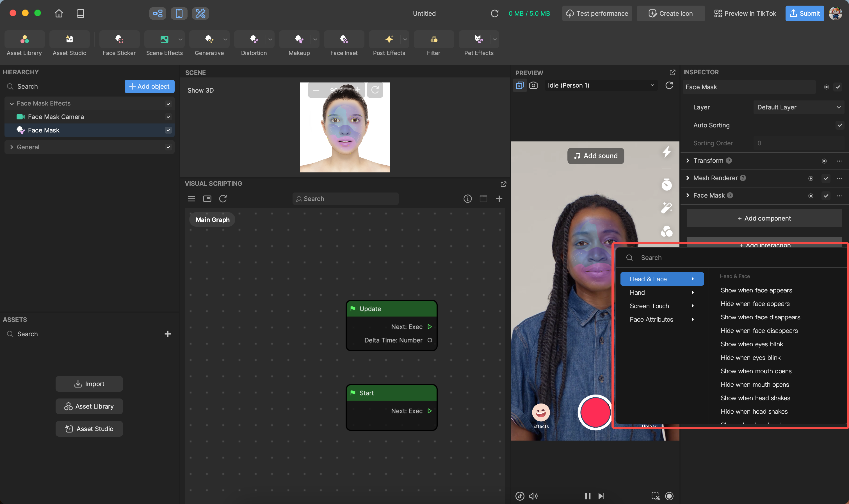Select Face Mask Camera in hierarchy
Viewport: 849px width, 504px height.
pyautogui.click(x=89, y=117)
